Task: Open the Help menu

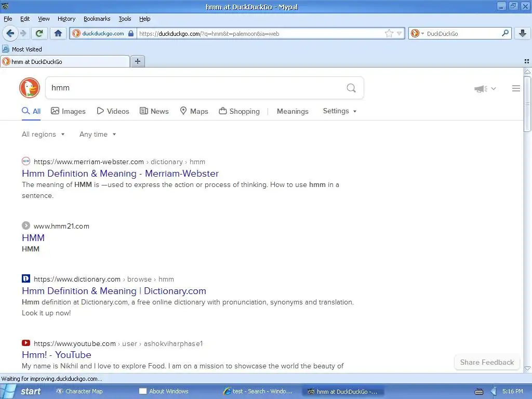Action: click(144, 19)
